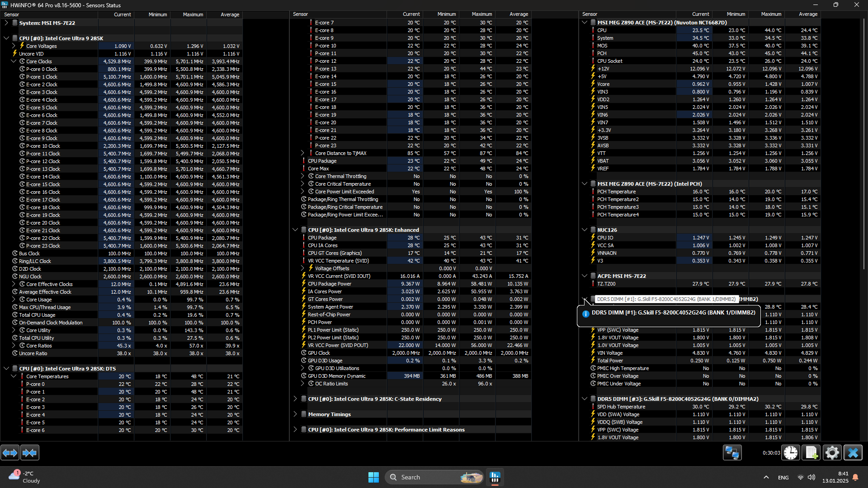Collapse the CPU [#0] Intel Core Ultra 9 285K group
This screenshot has height=488, width=868.
click(6, 38)
